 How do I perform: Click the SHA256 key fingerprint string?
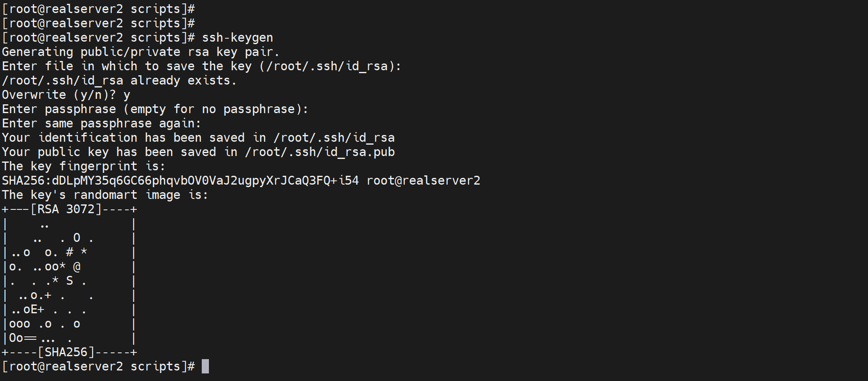click(180, 181)
